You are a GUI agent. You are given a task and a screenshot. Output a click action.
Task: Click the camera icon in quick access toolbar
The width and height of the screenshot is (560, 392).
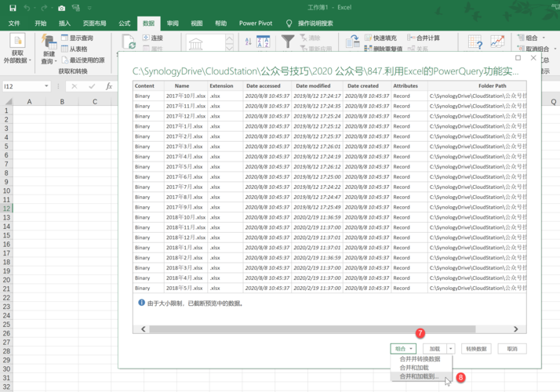(61, 8)
